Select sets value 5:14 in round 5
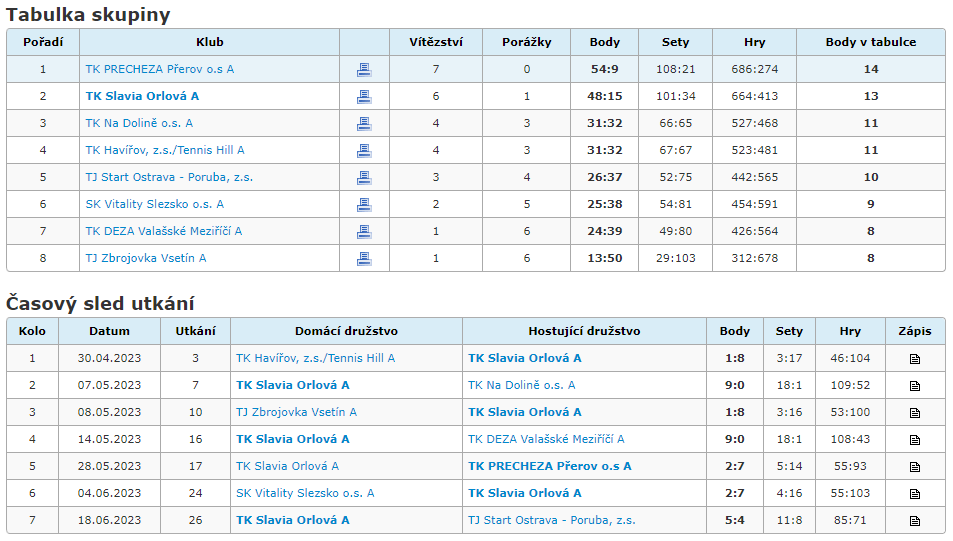The height and width of the screenshot is (541, 953). click(x=789, y=466)
